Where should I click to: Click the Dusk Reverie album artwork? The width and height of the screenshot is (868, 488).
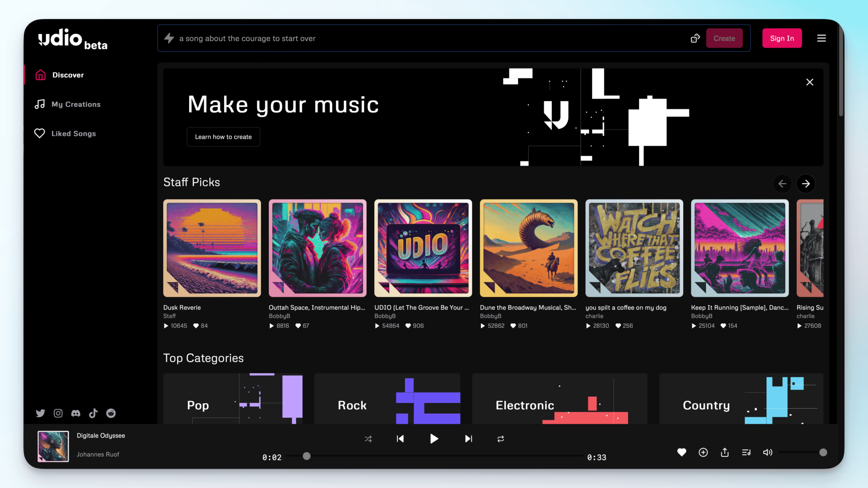[x=211, y=248]
